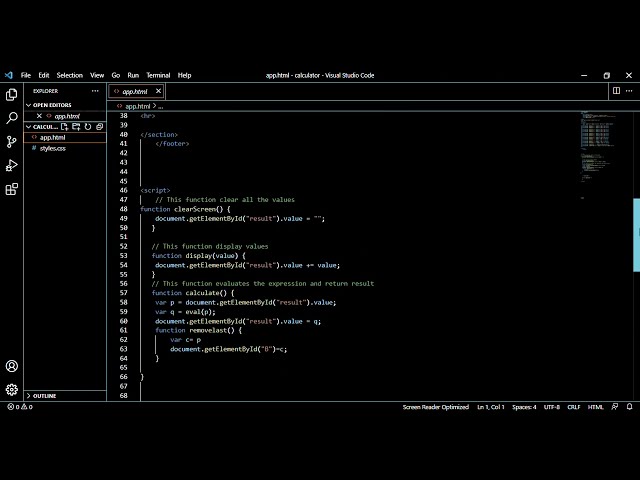Click New File icon in CALCUL folder header
This screenshot has width=640, height=480.
click(x=64, y=127)
